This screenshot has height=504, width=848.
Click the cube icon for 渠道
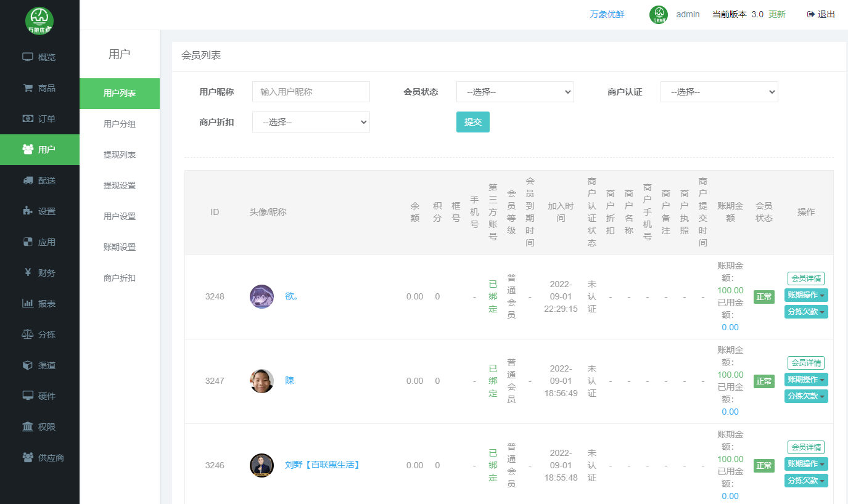point(28,365)
